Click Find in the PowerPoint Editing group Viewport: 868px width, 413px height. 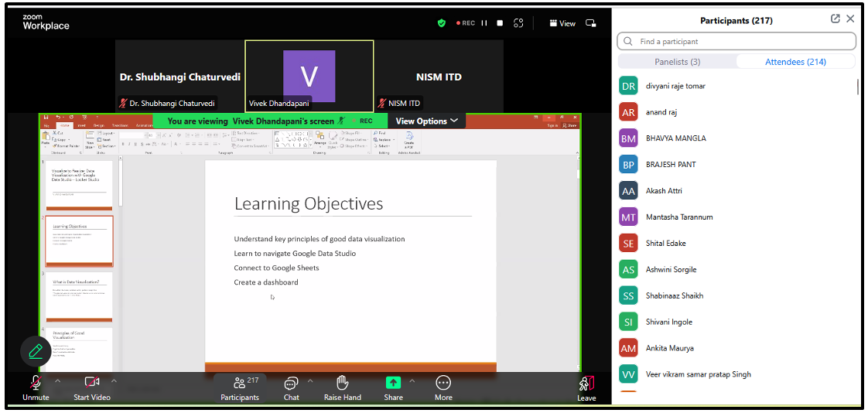pos(380,133)
